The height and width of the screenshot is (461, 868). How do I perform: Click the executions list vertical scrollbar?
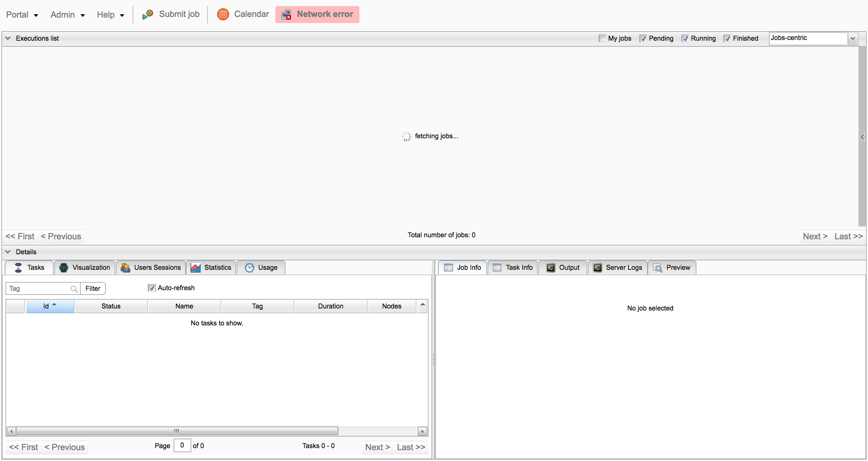click(862, 136)
